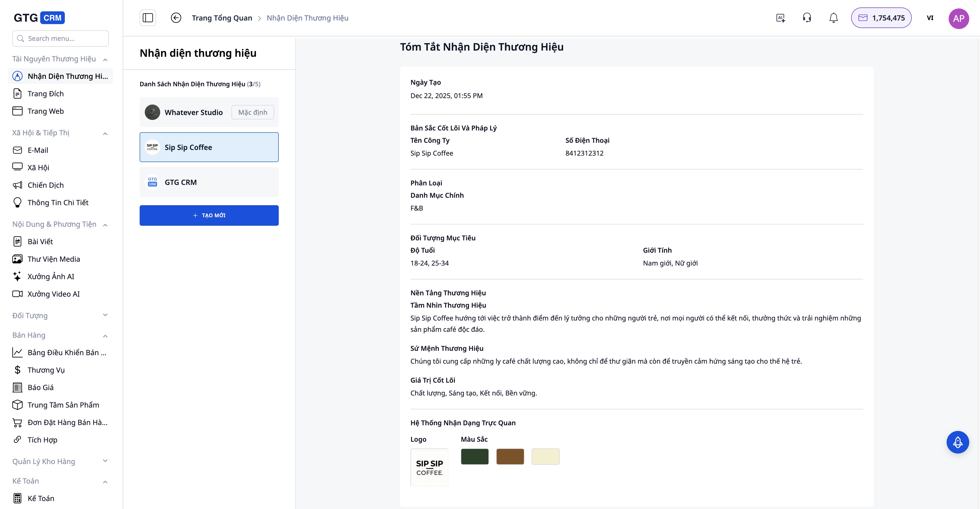Click the dark green color swatch
Screen dimensions: 980x509
pos(474,456)
